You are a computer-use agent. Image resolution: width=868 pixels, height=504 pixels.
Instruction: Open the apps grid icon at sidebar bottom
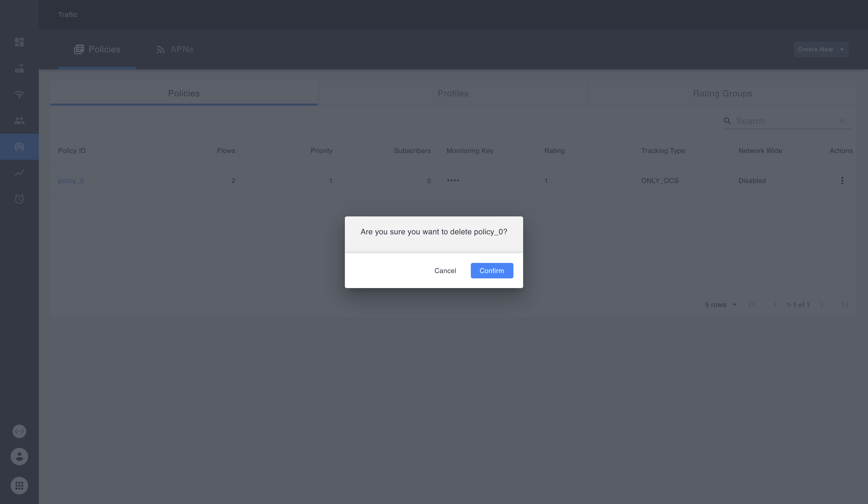[x=19, y=485]
